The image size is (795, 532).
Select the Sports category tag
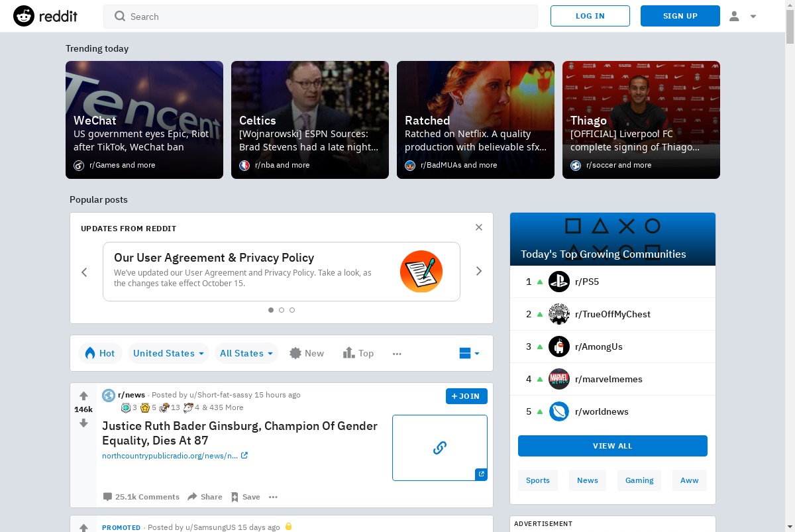click(538, 480)
